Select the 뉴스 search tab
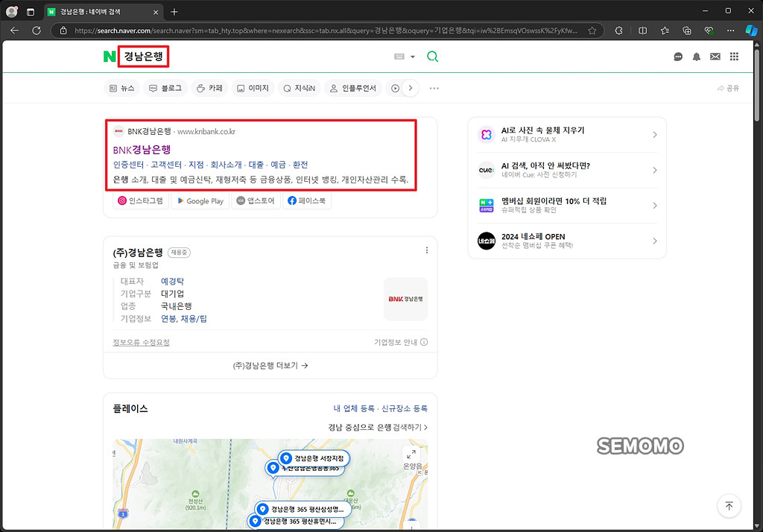The height and width of the screenshot is (532, 763). pyautogui.click(x=121, y=88)
